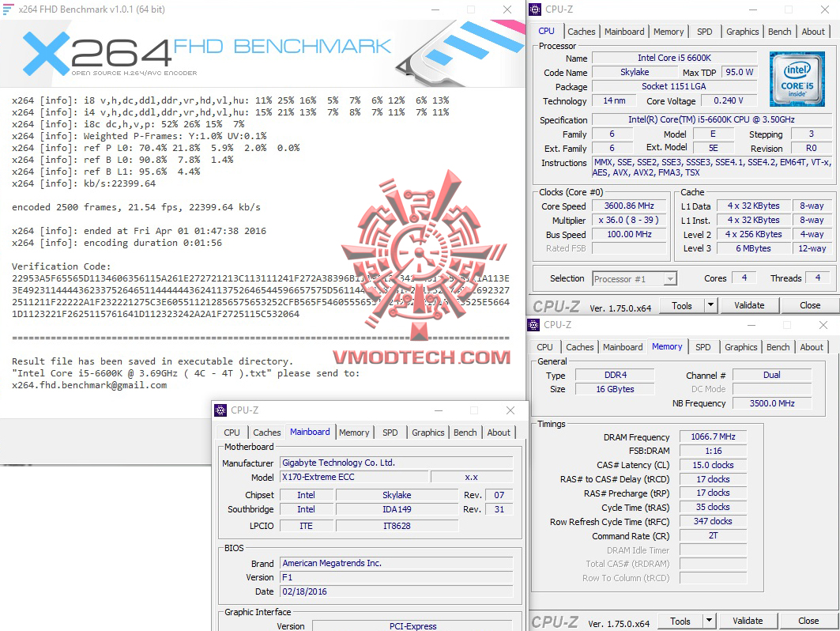This screenshot has width=840, height=631.
Task: Click the LPCIO model IT8628
Action: click(x=397, y=526)
